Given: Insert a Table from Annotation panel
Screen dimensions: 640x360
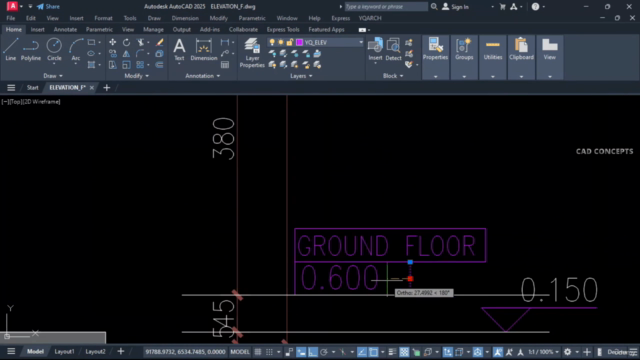Looking at the screenshot, I should pyautogui.click(x=225, y=64).
